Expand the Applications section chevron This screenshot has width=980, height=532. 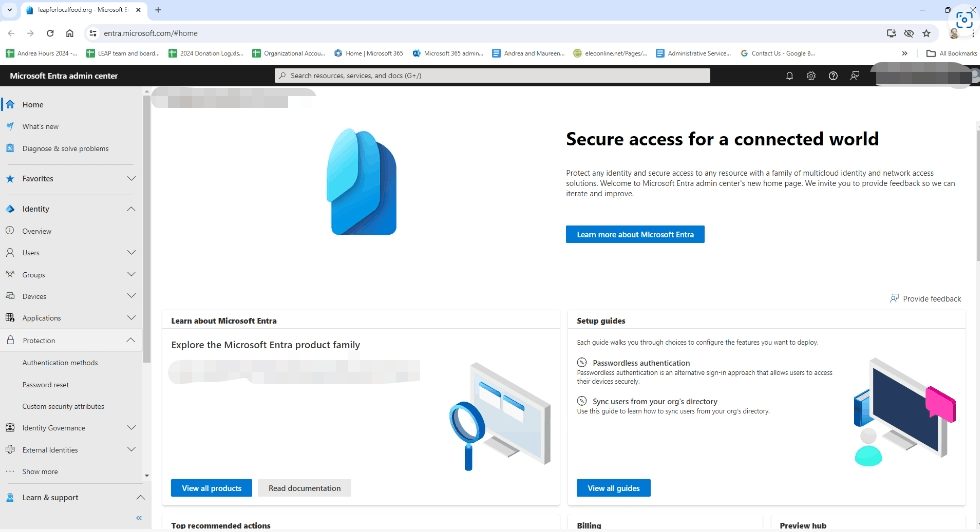tap(131, 318)
